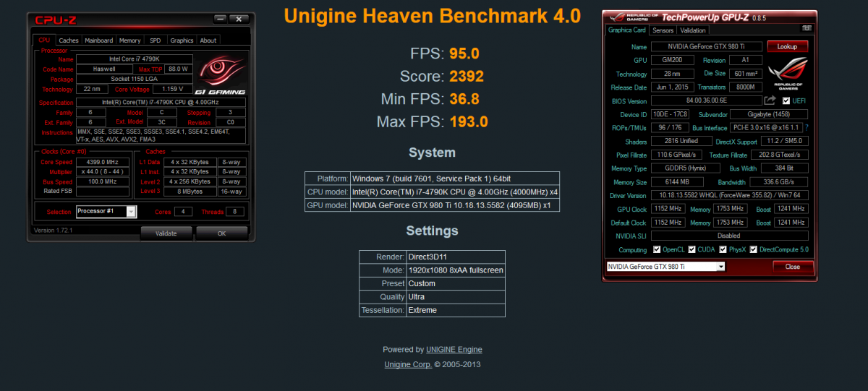The image size is (868, 391).
Task: Switch to the Graphics tab in CPU-Z
Action: point(182,40)
